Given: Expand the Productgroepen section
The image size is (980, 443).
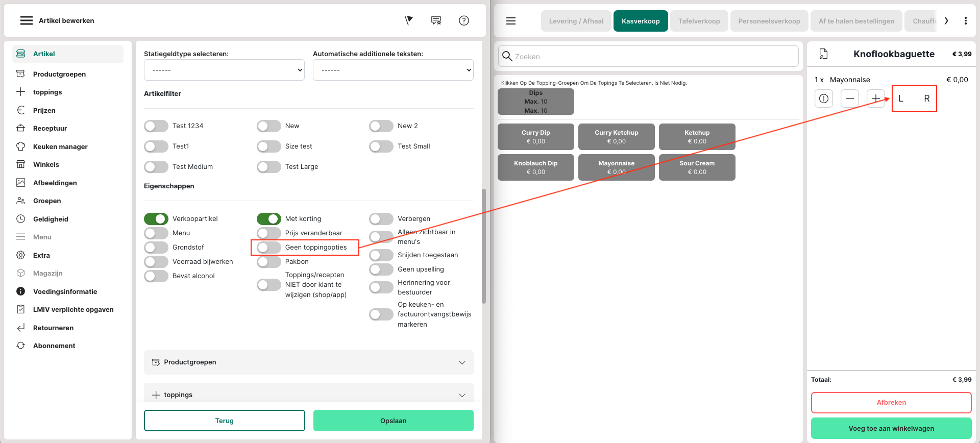Looking at the screenshot, I should [x=308, y=362].
